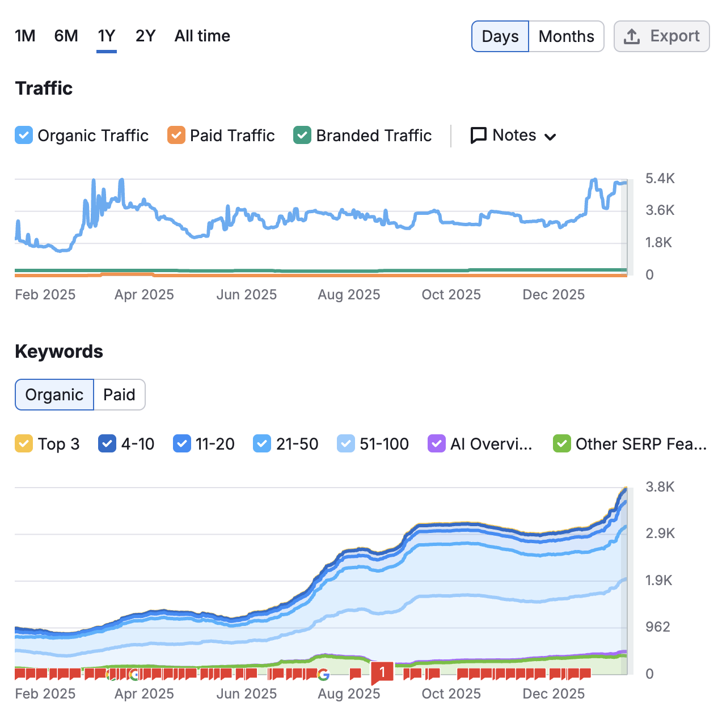Click the isolated red flag left of the numbered note
The image size is (718, 728).
pyautogui.click(x=356, y=674)
